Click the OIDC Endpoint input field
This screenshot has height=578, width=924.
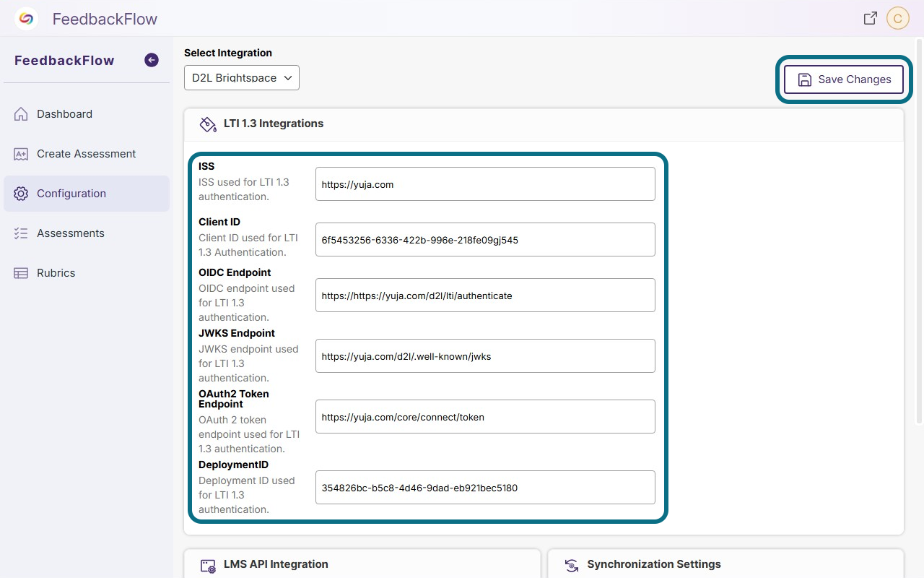coord(485,296)
